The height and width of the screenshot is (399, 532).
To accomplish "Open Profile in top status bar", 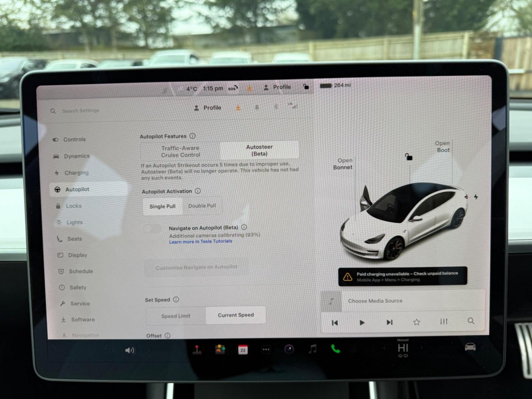I will [277, 87].
